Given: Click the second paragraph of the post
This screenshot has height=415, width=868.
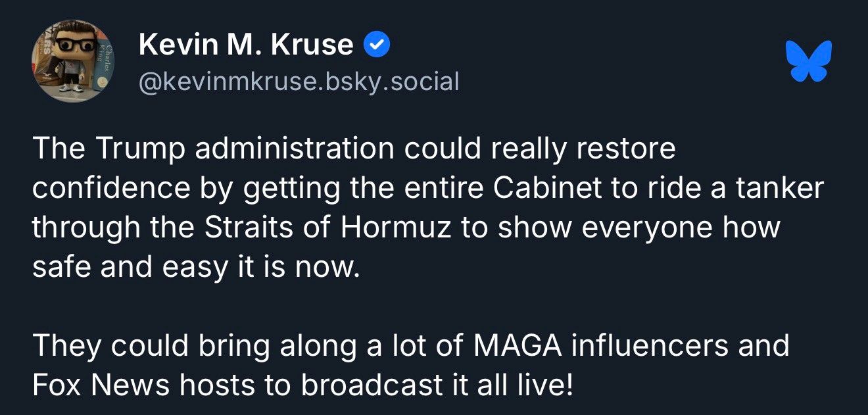Looking at the screenshot, I should (x=410, y=365).
